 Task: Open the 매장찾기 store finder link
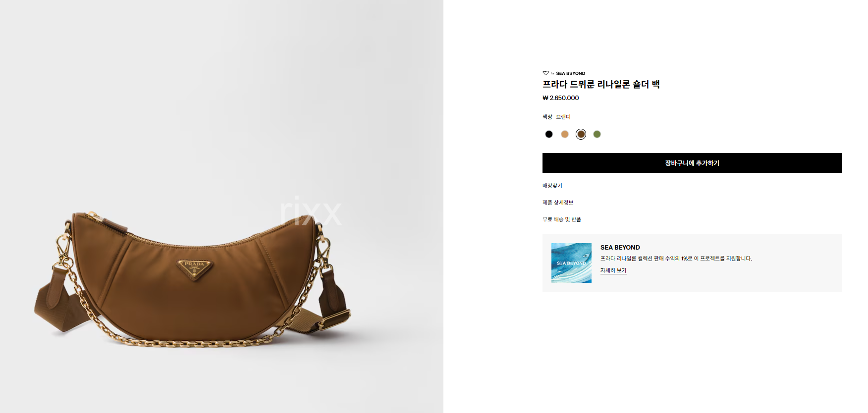coord(552,186)
